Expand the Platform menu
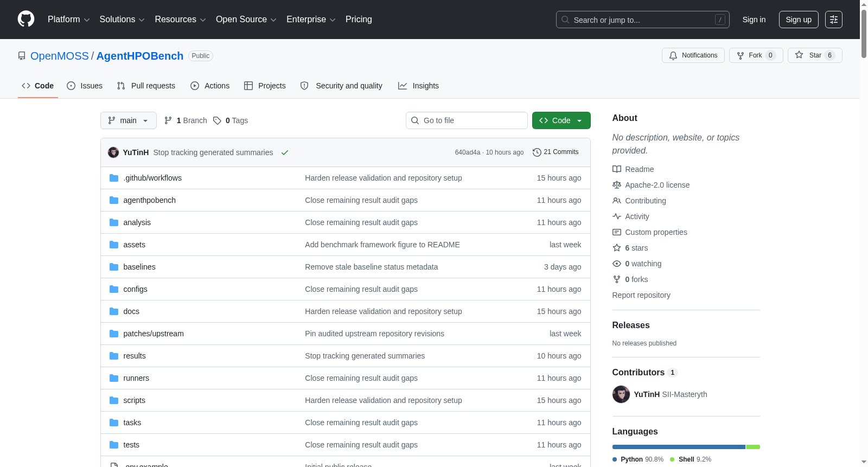The width and height of the screenshot is (868, 467). [68, 20]
